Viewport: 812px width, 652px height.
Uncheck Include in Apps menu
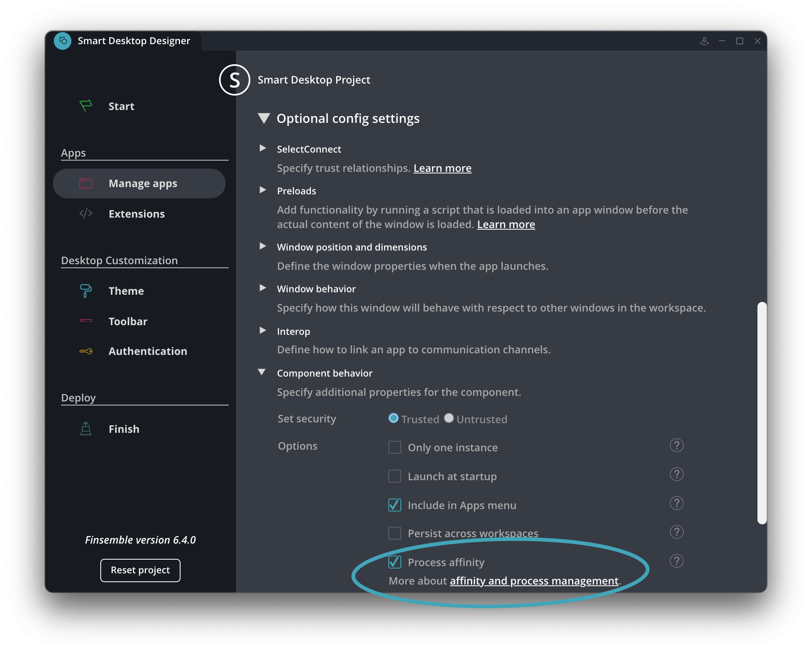click(395, 505)
